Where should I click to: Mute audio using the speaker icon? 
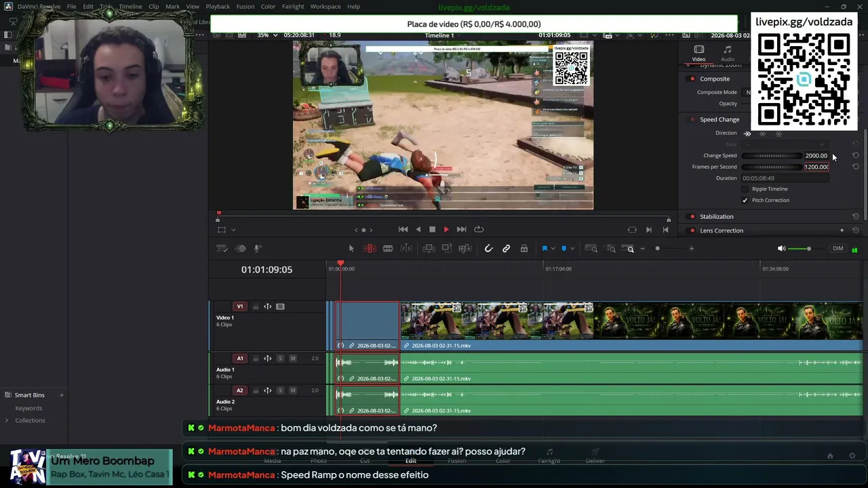[781, 249]
